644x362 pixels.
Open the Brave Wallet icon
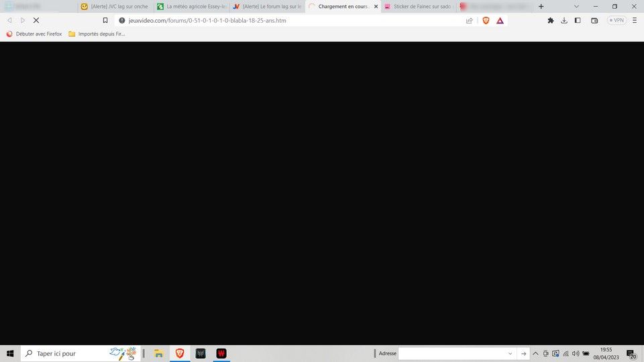594,20
